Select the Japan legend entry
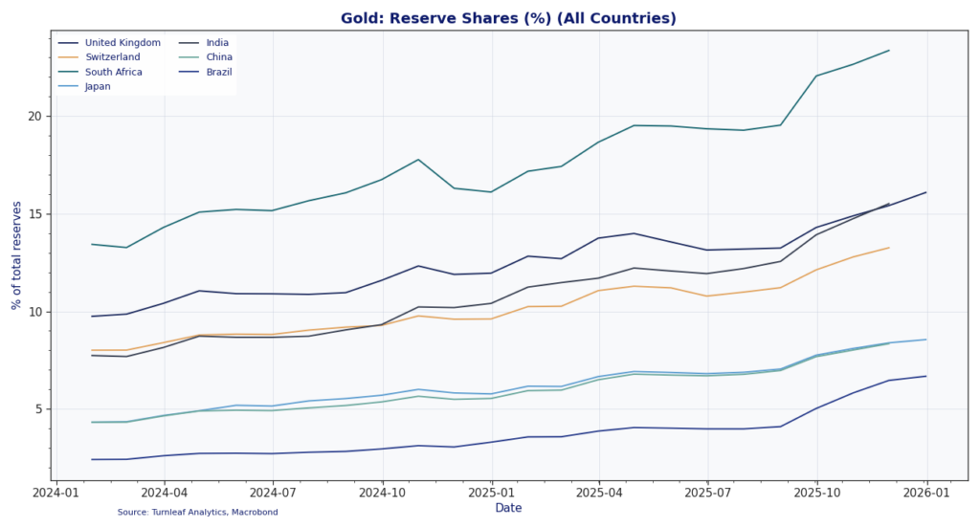The image size is (980, 527). 98,86
